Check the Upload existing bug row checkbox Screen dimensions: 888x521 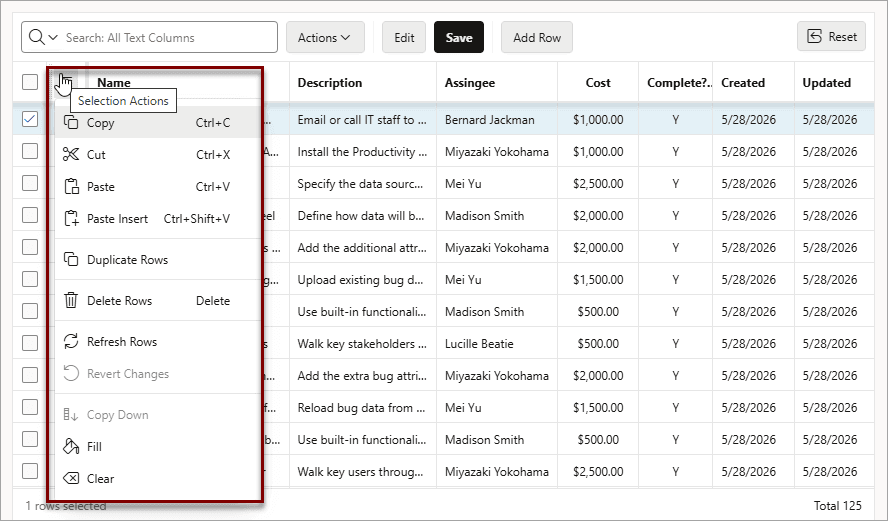tap(30, 279)
